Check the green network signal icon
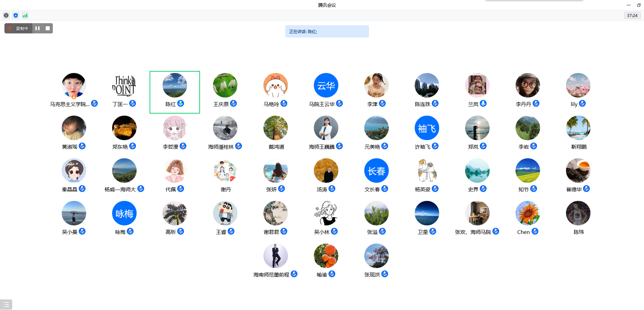Image resolution: width=644 pixels, height=310 pixels. point(25,15)
